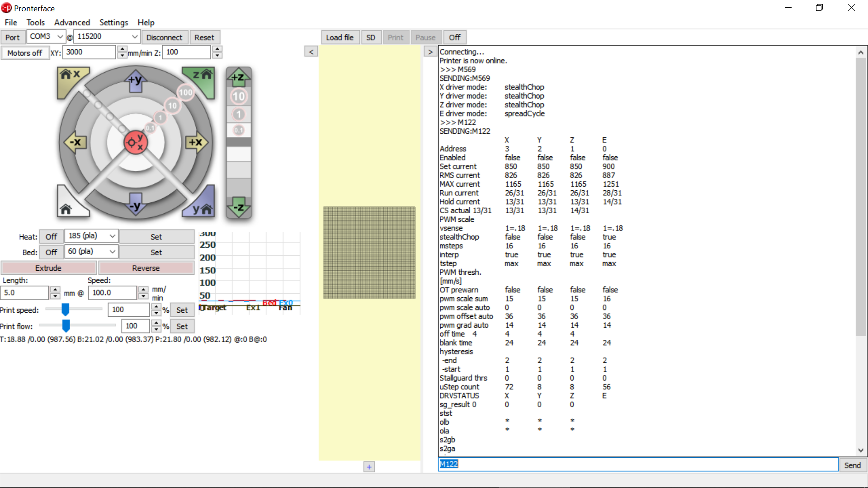Viewport: 868px width, 488px height.
Task: Jog printer with +Y arrow
Action: coord(136,80)
